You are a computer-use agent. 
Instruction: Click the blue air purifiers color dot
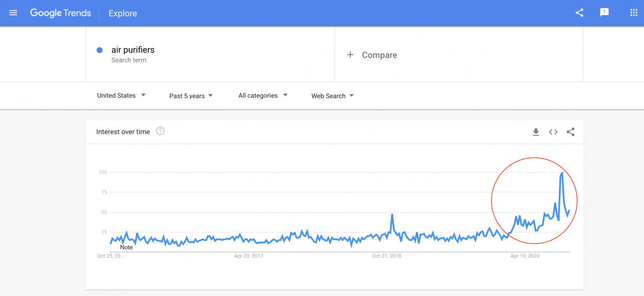click(x=100, y=50)
